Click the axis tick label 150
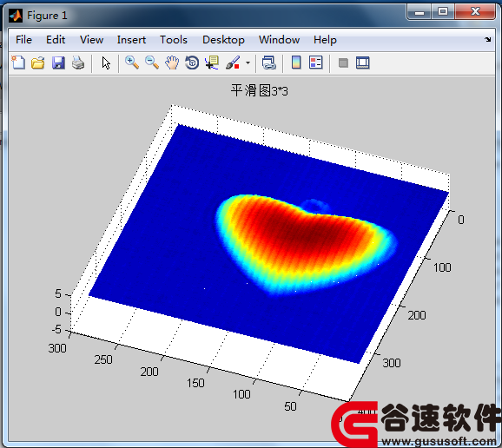Screen dimensions: 502x448 pyautogui.click(x=195, y=383)
